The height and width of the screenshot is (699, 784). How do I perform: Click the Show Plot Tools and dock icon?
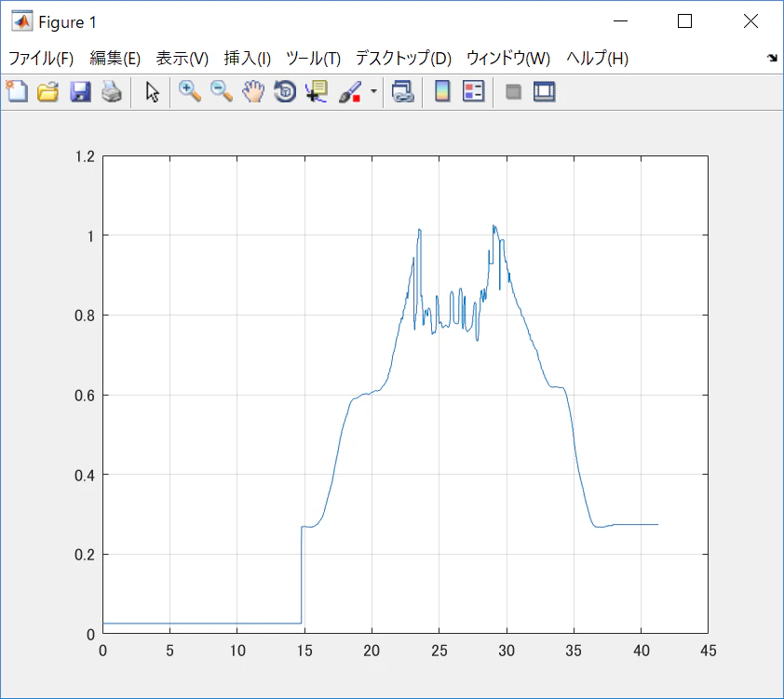[x=544, y=91]
